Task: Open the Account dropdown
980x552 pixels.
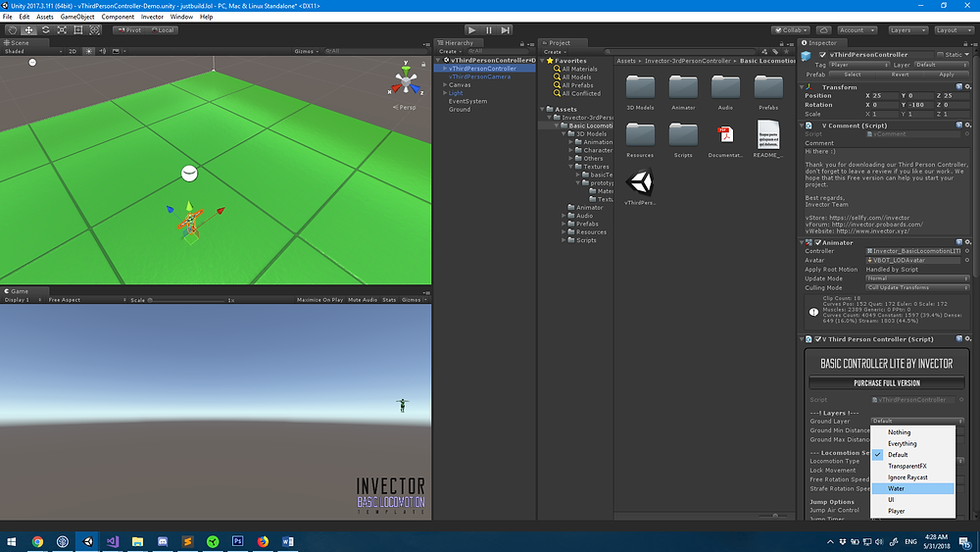Action: [x=857, y=30]
